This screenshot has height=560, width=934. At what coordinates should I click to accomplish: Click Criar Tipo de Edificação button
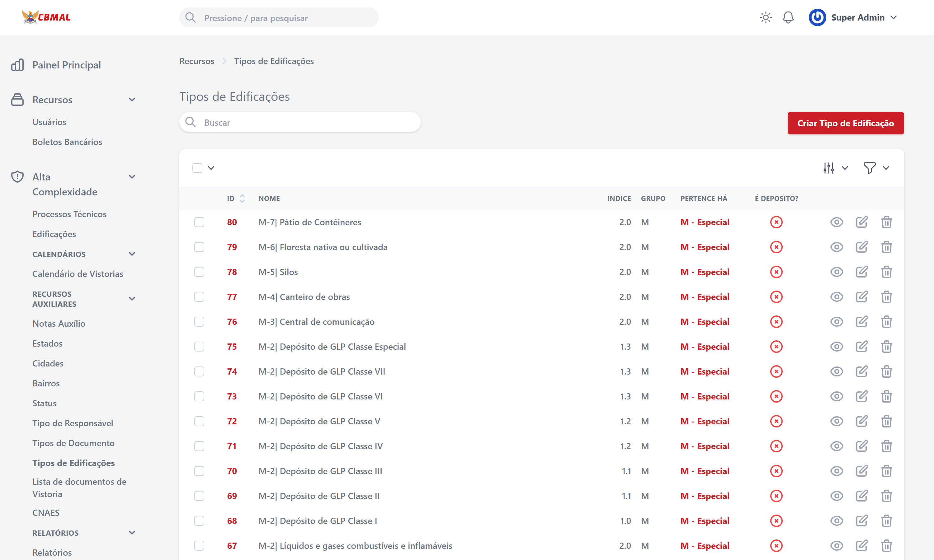tap(845, 124)
